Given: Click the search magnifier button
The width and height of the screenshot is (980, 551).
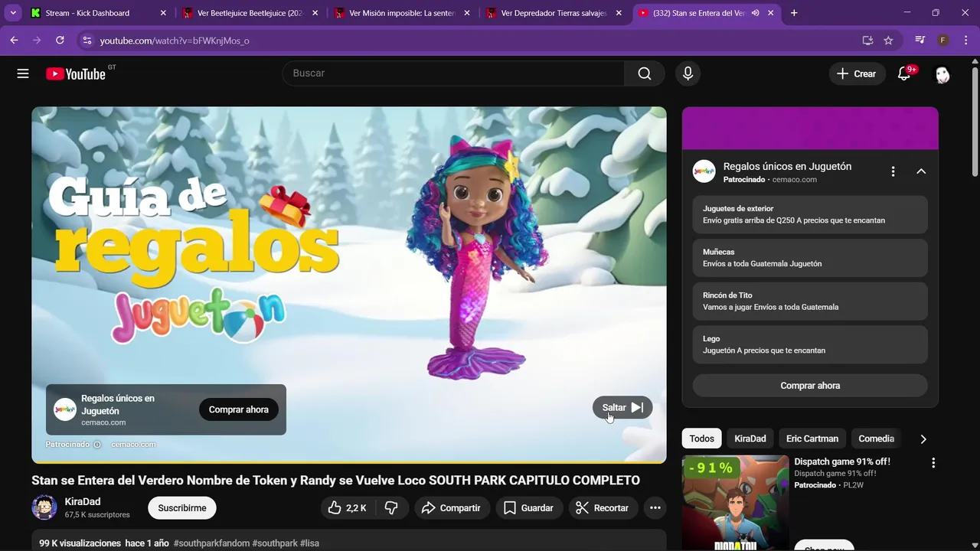Looking at the screenshot, I should [x=645, y=73].
